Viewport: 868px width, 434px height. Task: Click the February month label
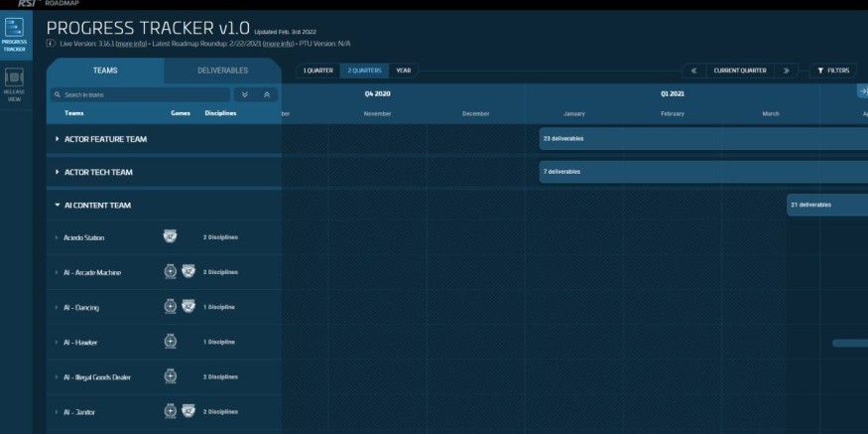point(673,113)
